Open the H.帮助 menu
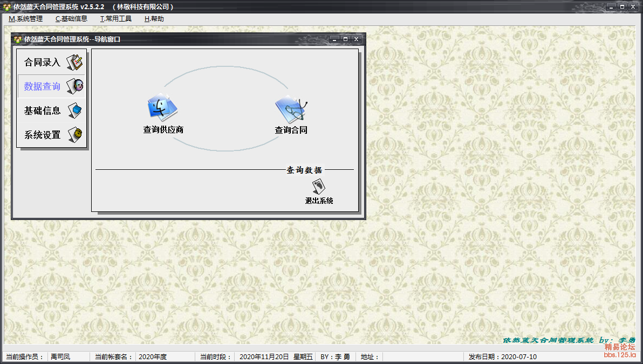The height and width of the screenshot is (364, 643). (x=154, y=19)
